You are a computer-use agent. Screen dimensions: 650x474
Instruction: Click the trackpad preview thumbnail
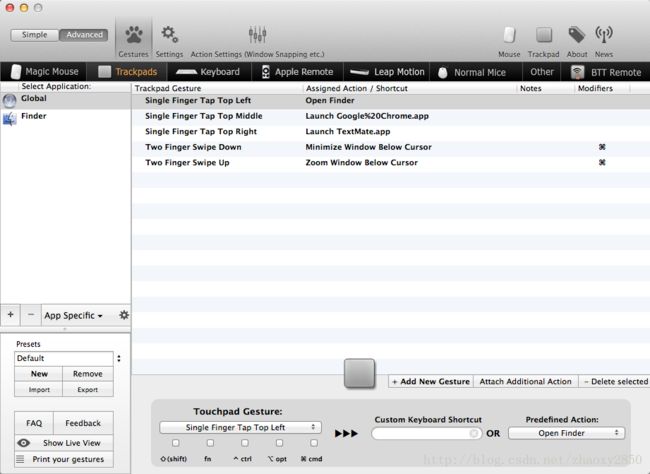pos(359,374)
